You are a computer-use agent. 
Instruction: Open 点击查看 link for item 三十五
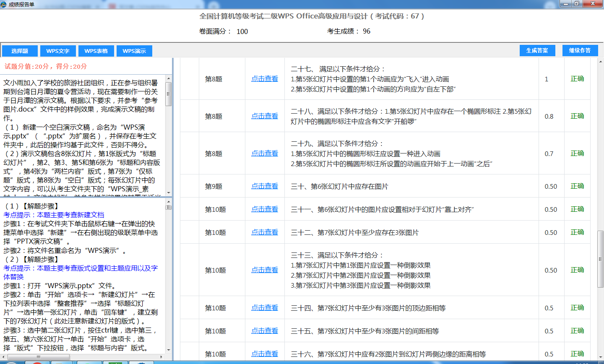click(265, 330)
